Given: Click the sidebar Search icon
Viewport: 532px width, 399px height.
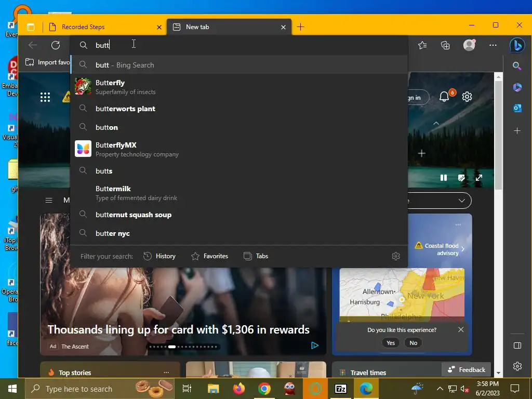Looking at the screenshot, I should click(x=517, y=66).
